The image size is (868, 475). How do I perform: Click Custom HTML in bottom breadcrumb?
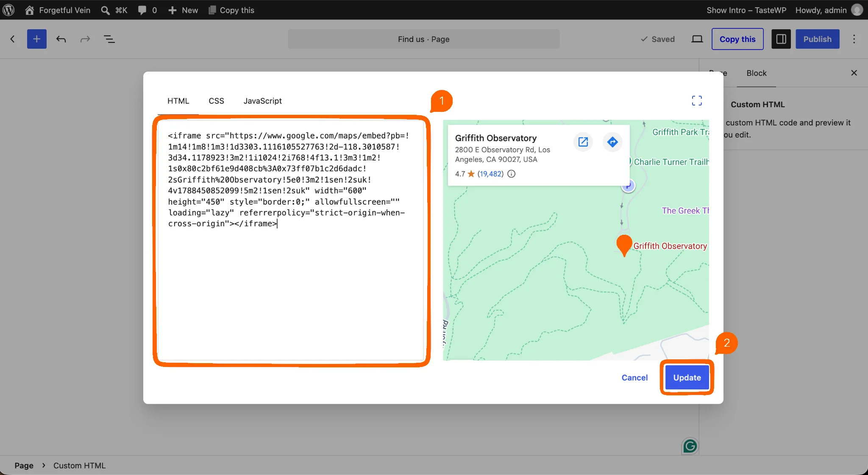[x=79, y=465]
